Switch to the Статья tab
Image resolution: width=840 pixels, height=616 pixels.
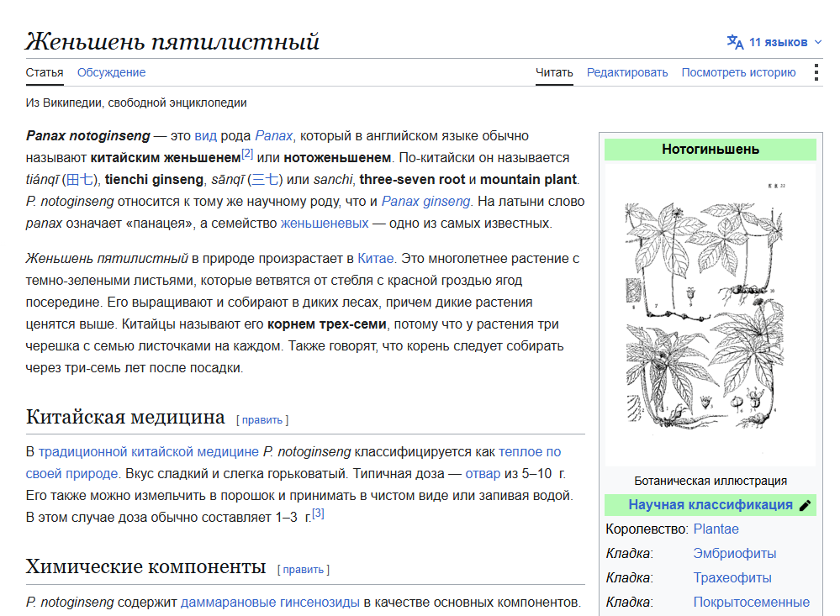pos(45,72)
